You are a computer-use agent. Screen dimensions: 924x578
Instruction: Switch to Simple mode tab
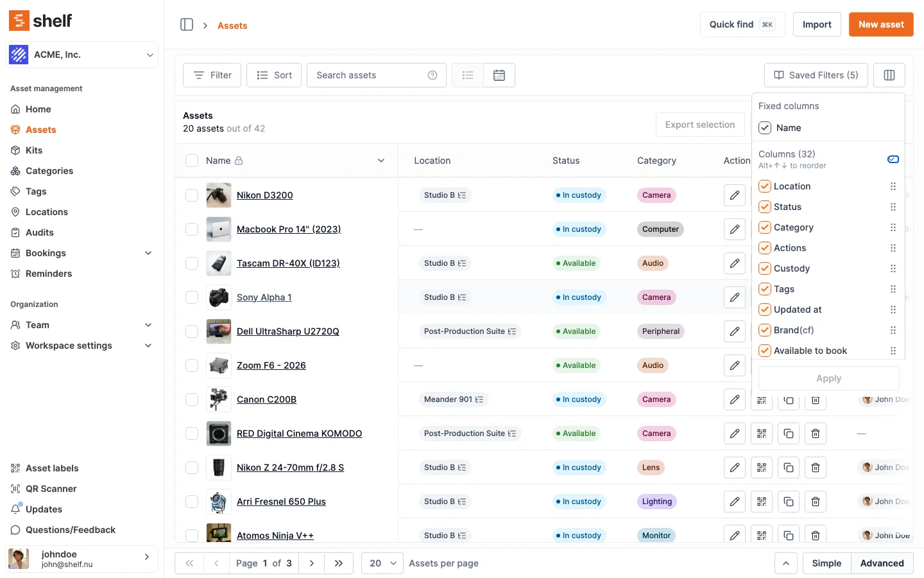(826, 563)
